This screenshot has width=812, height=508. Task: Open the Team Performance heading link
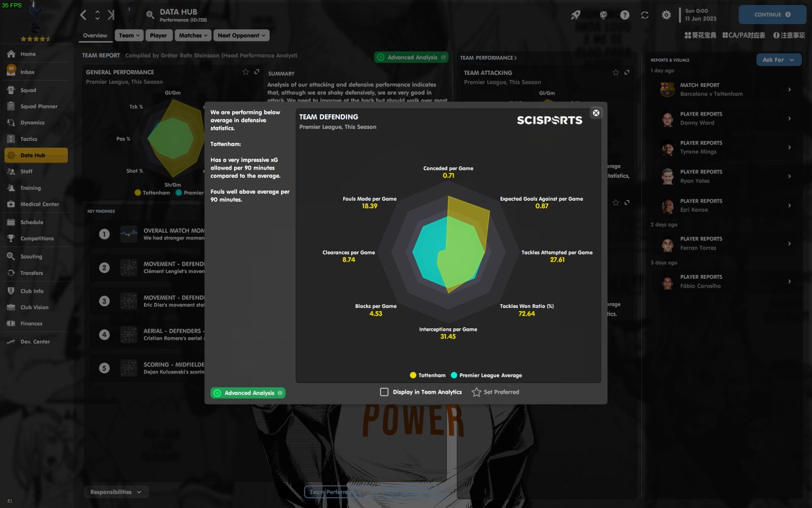click(x=488, y=58)
